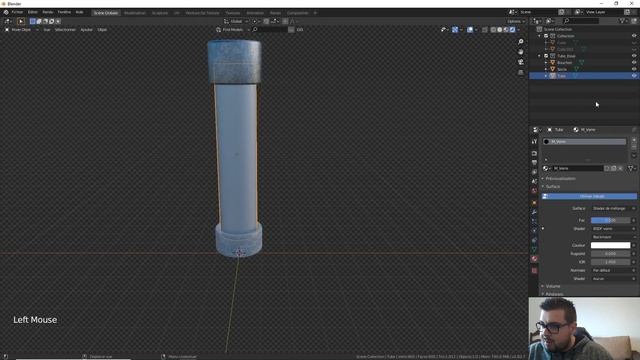Viewport: 640px width, 360px height.
Task: Toggle the viewport overlays icon
Action: 470,30
